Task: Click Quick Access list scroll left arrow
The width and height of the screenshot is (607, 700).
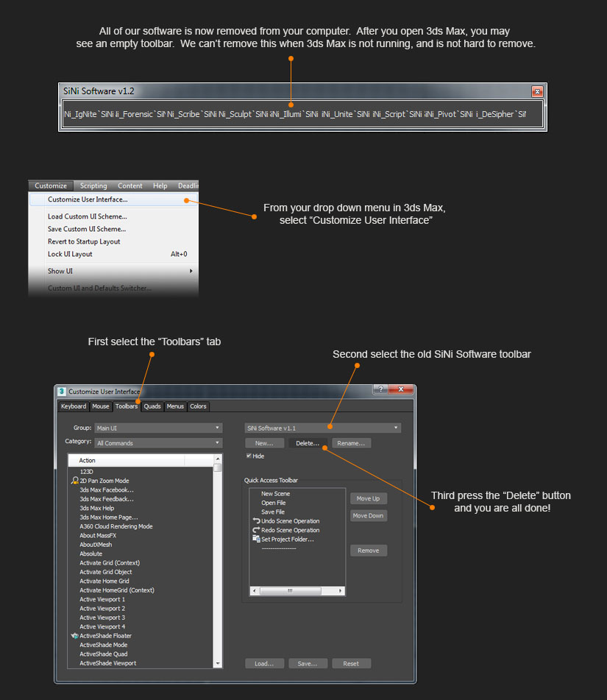Action: point(255,590)
